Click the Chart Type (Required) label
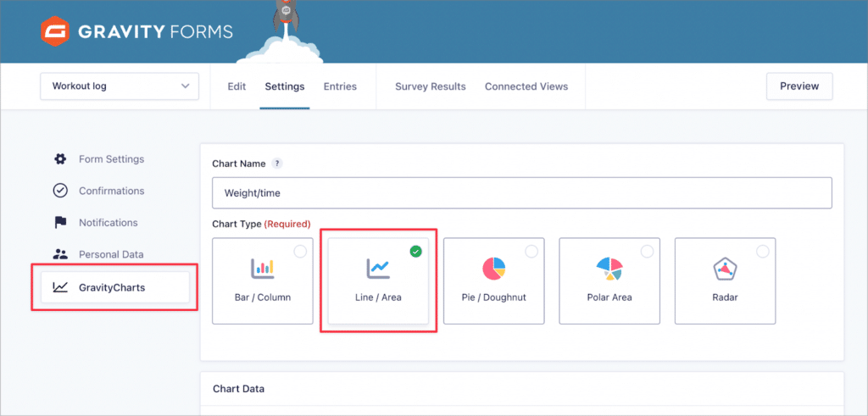 pyautogui.click(x=261, y=224)
